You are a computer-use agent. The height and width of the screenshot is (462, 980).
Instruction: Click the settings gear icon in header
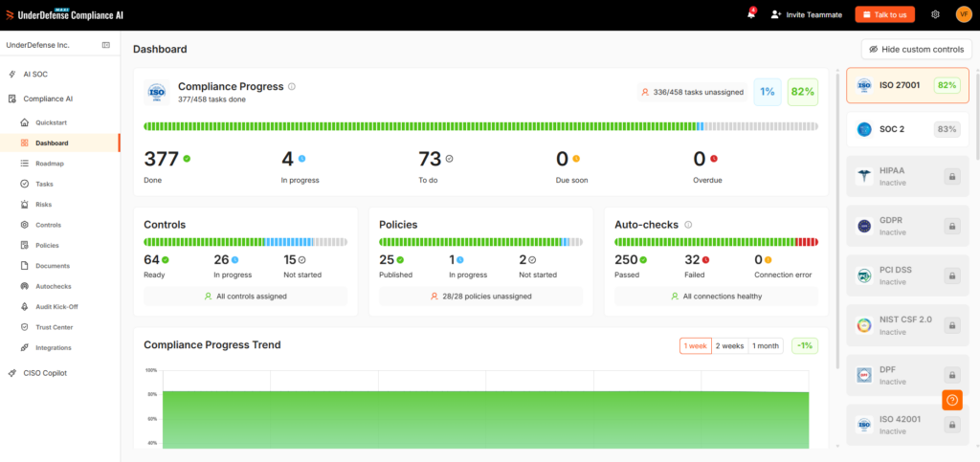point(935,14)
